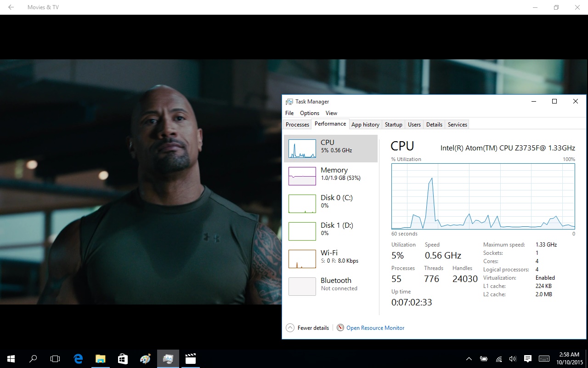Select Disk 0 (C:) performance entry

coord(331,204)
